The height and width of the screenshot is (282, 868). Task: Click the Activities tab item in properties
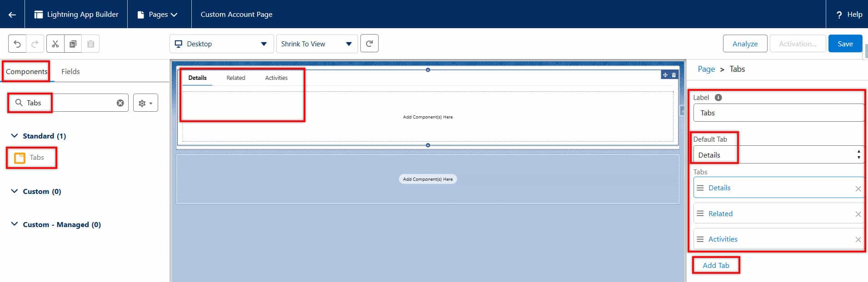click(x=723, y=239)
